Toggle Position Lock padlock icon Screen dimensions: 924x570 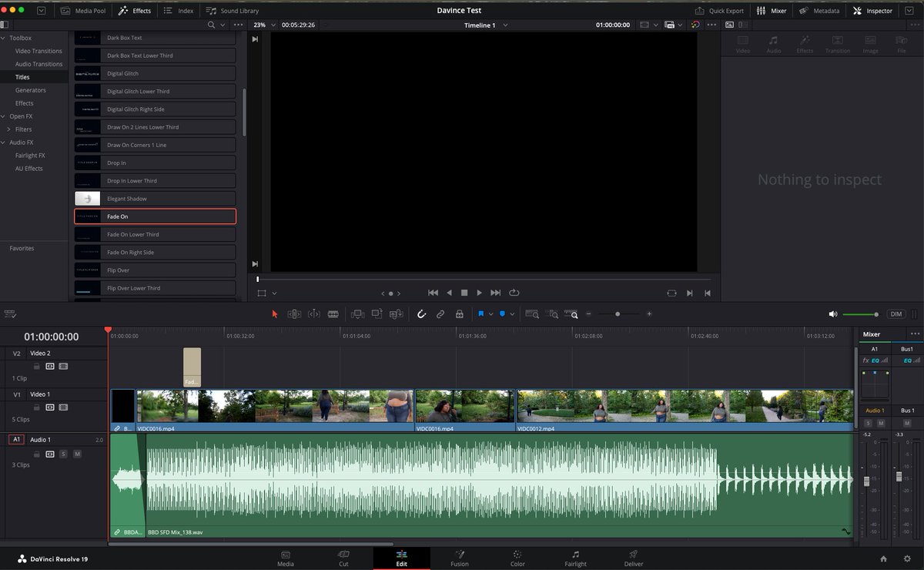(x=459, y=314)
